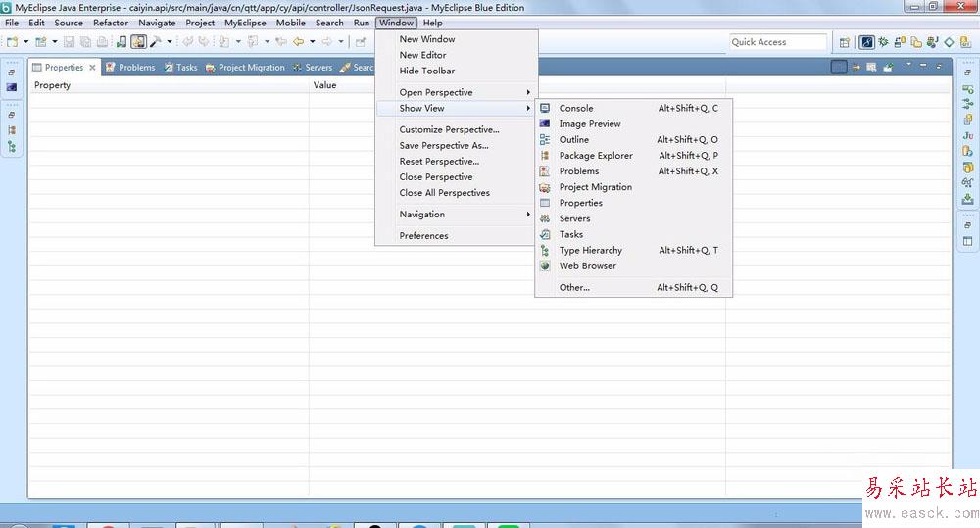The width and height of the screenshot is (980, 528).
Task: Open the Help menu
Action: pos(432,23)
